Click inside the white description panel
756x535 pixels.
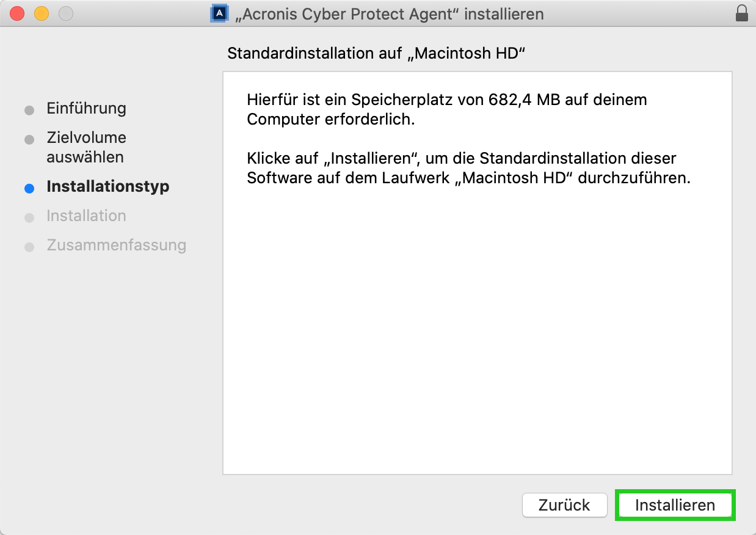(476, 305)
